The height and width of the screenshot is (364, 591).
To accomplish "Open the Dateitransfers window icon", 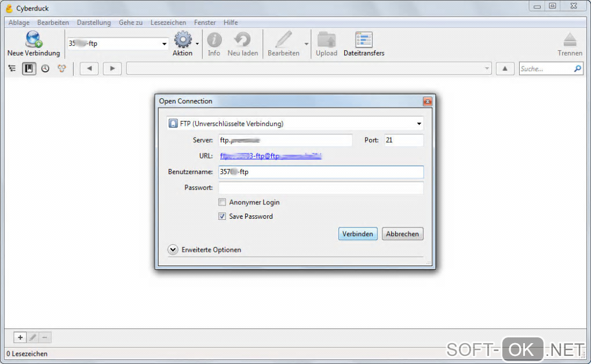I will [x=364, y=39].
